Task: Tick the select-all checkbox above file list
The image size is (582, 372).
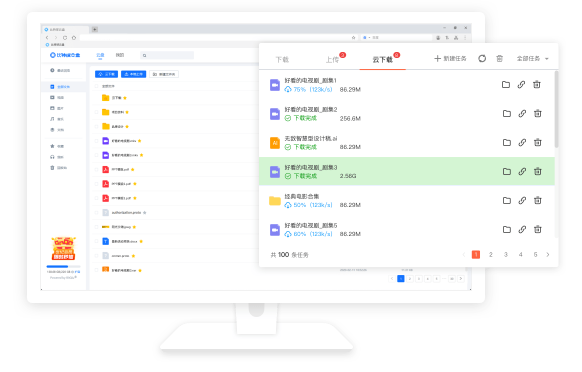Action: click(x=97, y=86)
